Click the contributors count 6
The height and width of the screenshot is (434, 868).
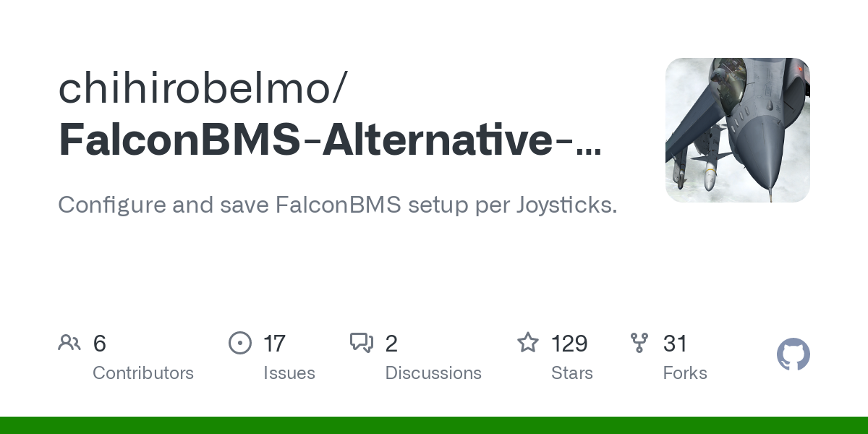(100, 344)
